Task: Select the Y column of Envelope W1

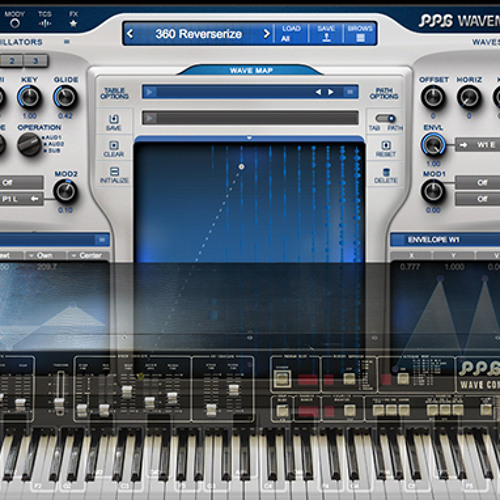Action: click(454, 256)
